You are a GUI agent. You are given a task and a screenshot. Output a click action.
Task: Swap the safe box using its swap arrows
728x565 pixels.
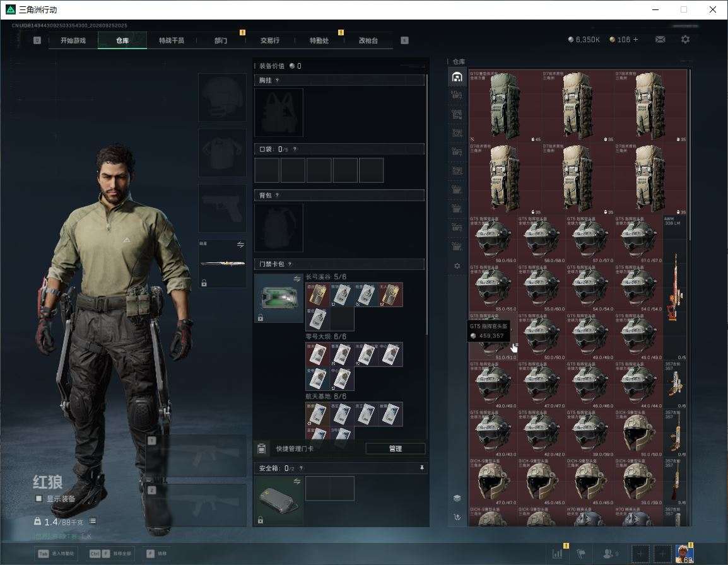(x=297, y=481)
